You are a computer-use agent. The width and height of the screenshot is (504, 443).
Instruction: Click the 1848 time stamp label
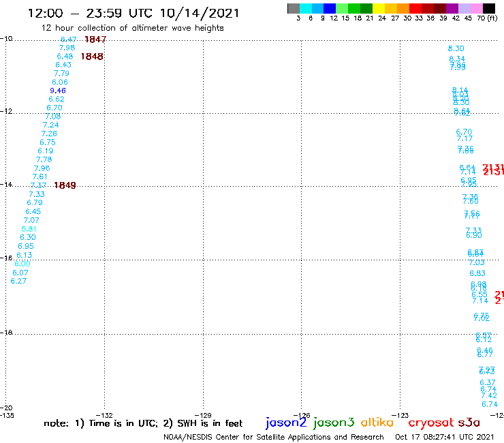[x=92, y=57]
